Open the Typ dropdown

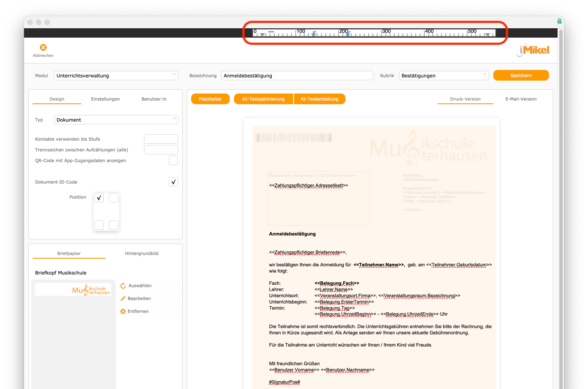[x=116, y=120]
